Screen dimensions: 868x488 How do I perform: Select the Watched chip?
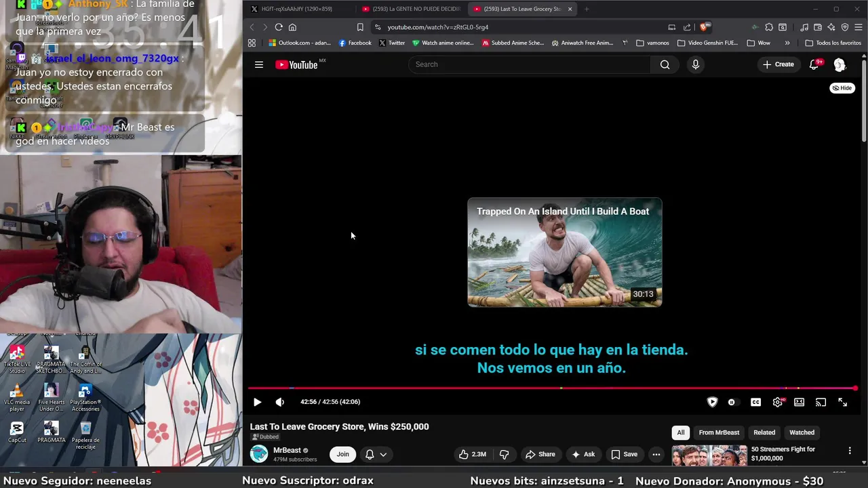(802, 432)
